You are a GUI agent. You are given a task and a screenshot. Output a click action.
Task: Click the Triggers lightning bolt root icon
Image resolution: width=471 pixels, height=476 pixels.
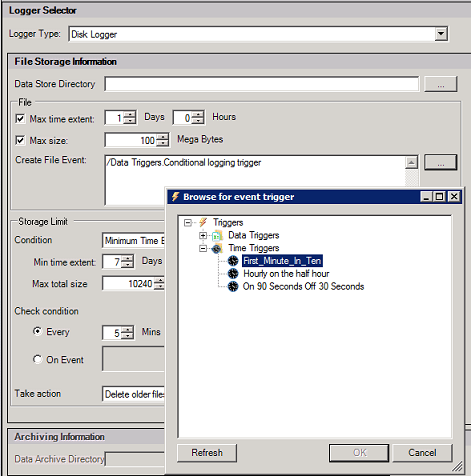pyautogui.click(x=203, y=222)
